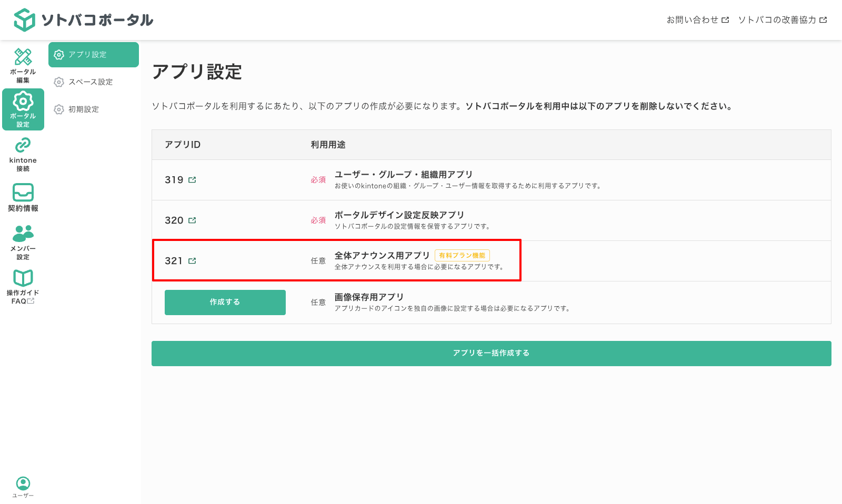Screen dimensions: 842x504
Task: Open the お問い合わせ link
Action: point(694,19)
